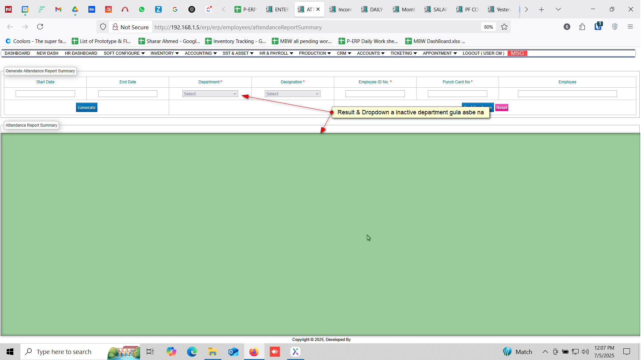The width and height of the screenshot is (644, 360).
Task: Bookmark page with star icon
Action: (x=504, y=27)
